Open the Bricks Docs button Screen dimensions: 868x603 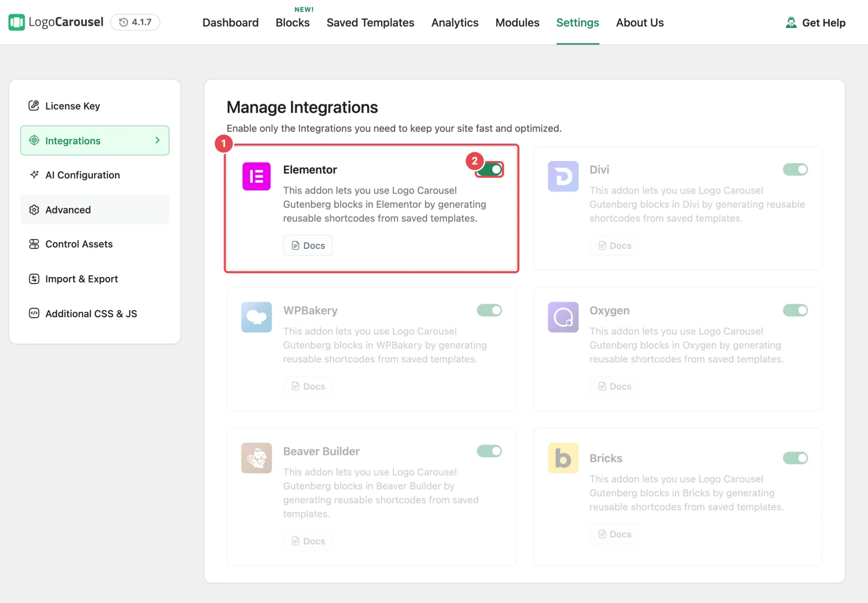[x=614, y=534]
